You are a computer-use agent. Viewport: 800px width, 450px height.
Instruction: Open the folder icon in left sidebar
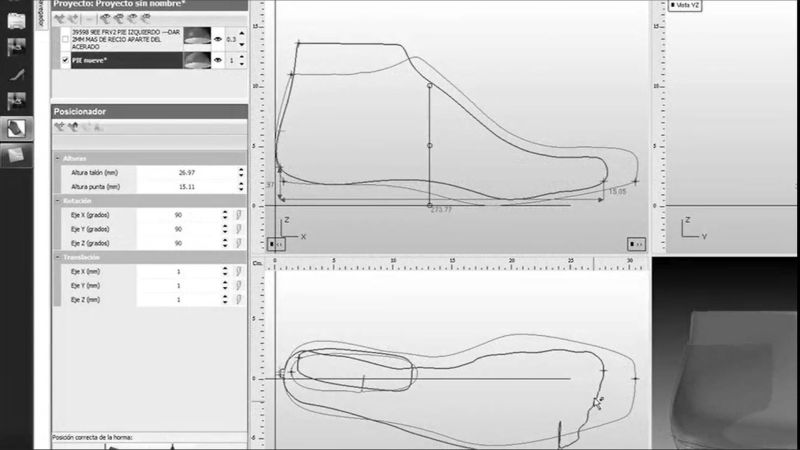click(x=16, y=20)
